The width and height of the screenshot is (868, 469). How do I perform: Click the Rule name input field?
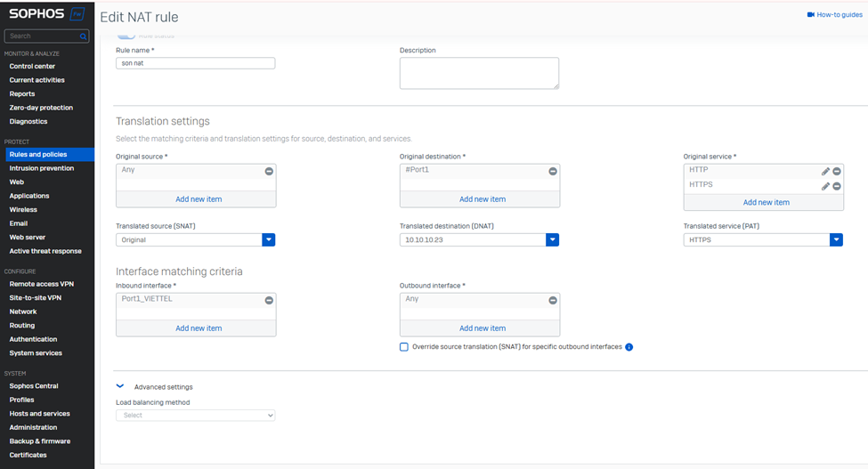pyautogui.click(x=195, y=63)
